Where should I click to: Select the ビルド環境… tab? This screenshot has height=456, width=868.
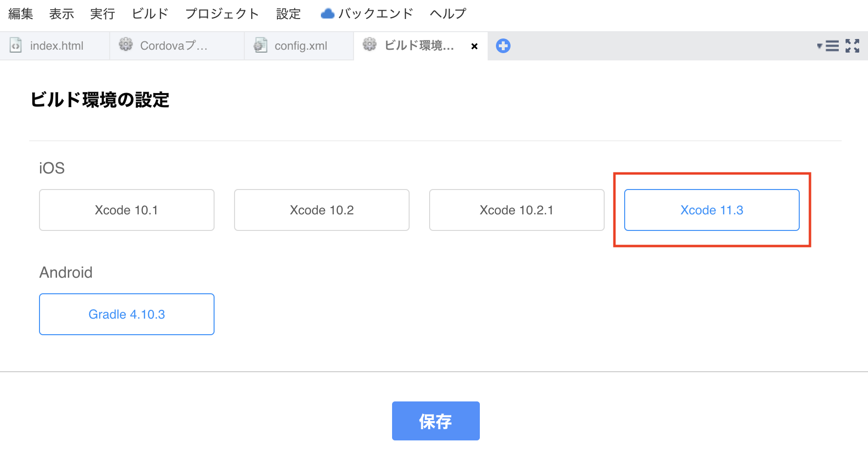coord(420,46)
